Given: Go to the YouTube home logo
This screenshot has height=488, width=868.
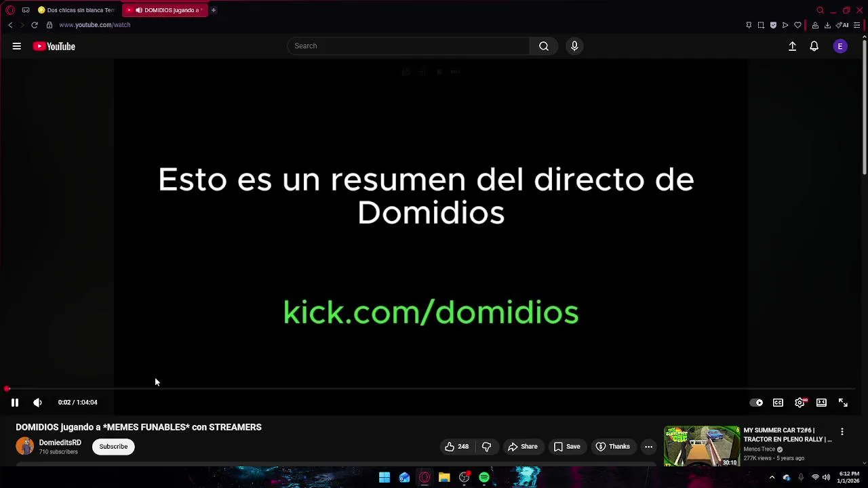Looking at the screenshot, I should [54, 46].
